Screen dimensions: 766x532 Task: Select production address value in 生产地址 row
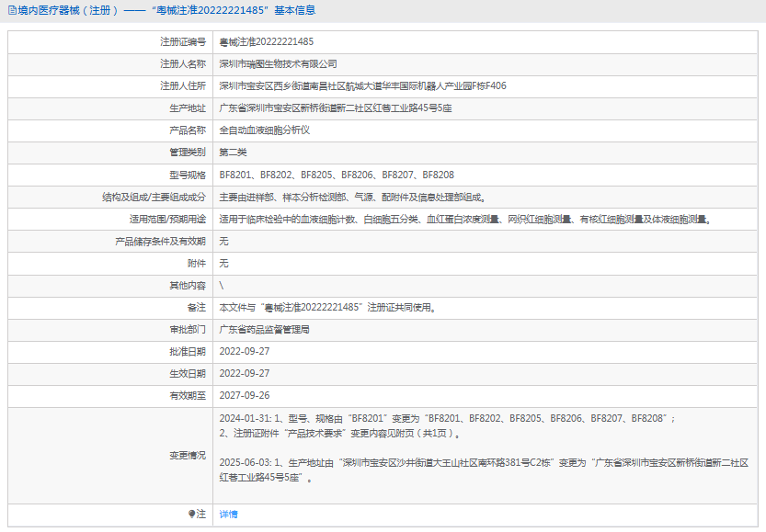(336, 108)
